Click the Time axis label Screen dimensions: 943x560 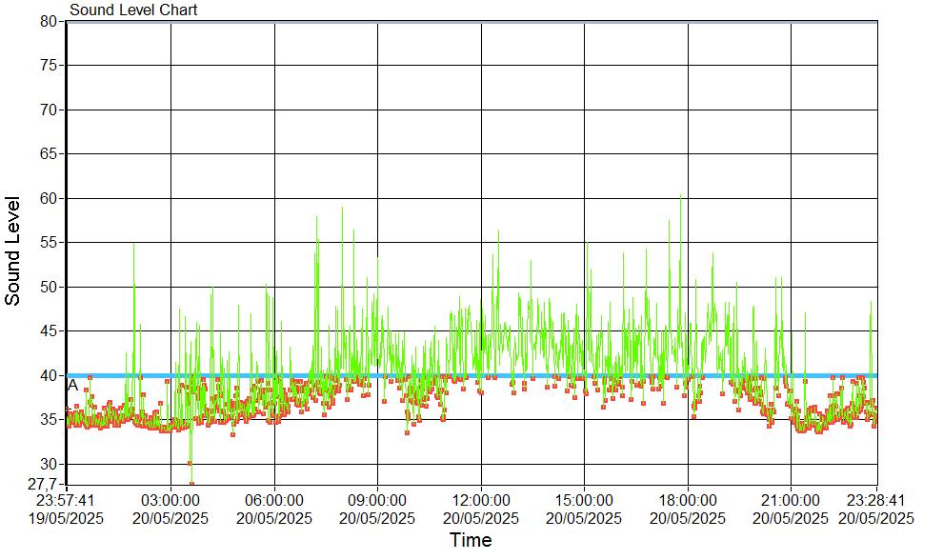click(471, 541)
